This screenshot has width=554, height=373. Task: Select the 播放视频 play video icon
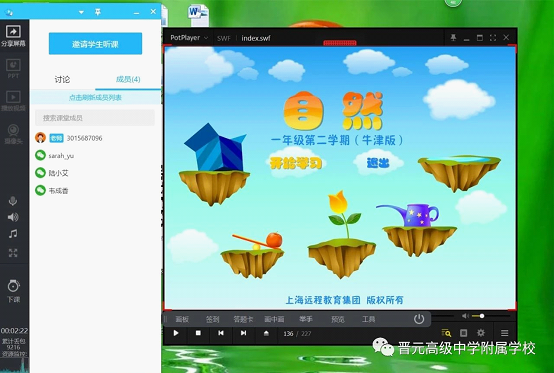pos(13,101)
